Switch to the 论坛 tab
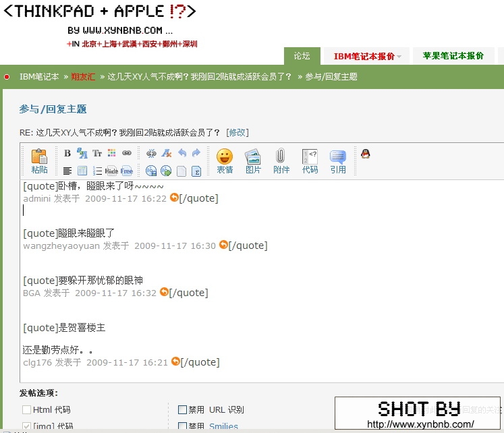This screenshot has height=433, width=504. (x=302, y=56)
